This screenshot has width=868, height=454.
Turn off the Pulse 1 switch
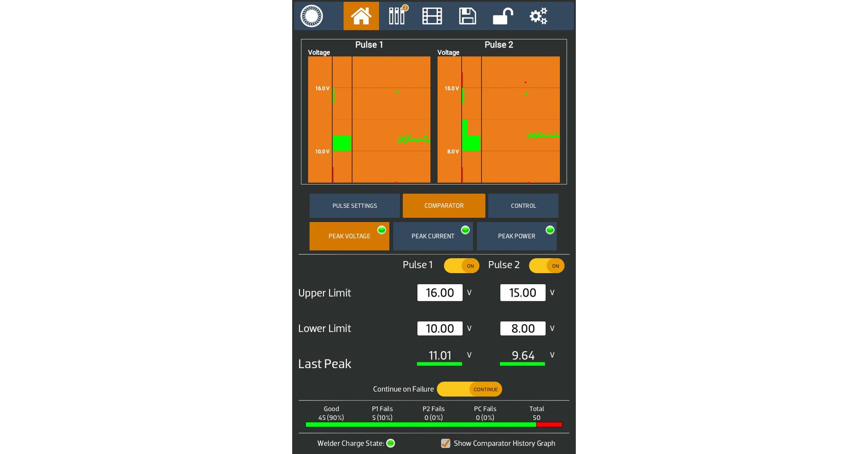[x=462, y=265]
